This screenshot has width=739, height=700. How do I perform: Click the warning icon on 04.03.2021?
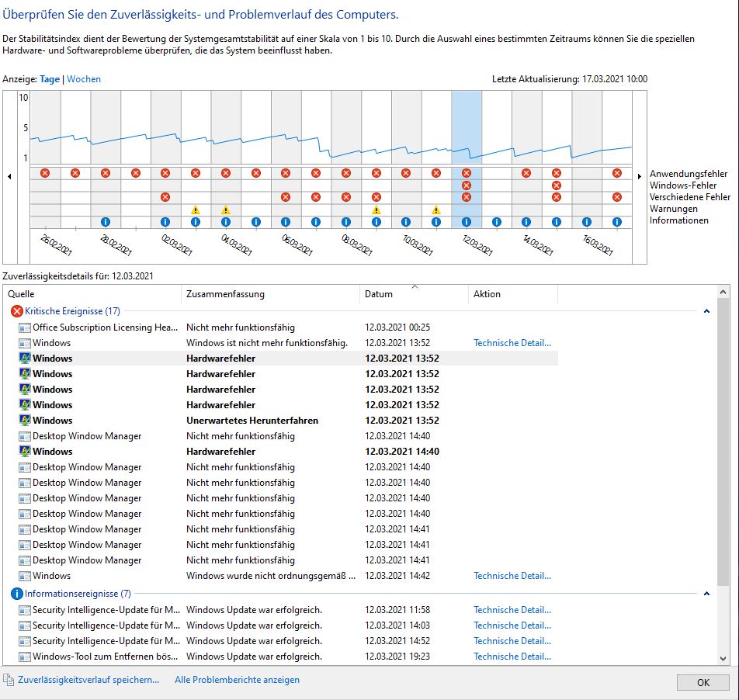coord(226,210)
